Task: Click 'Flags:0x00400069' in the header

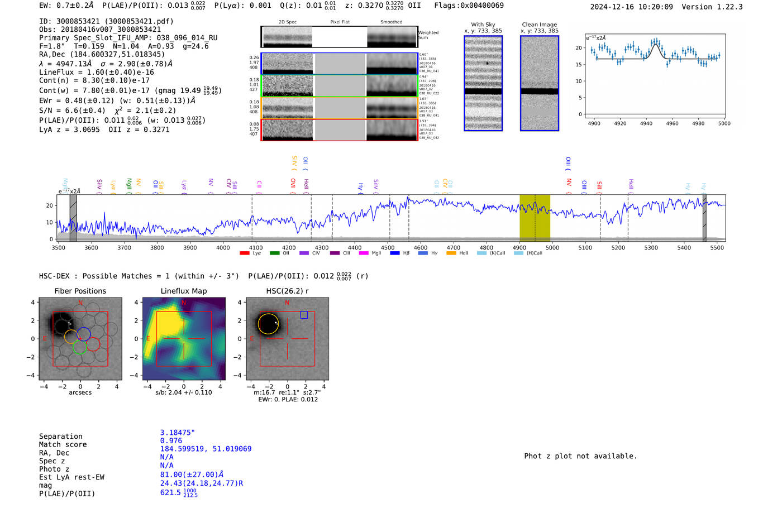Action: click(x=469, y=6)
